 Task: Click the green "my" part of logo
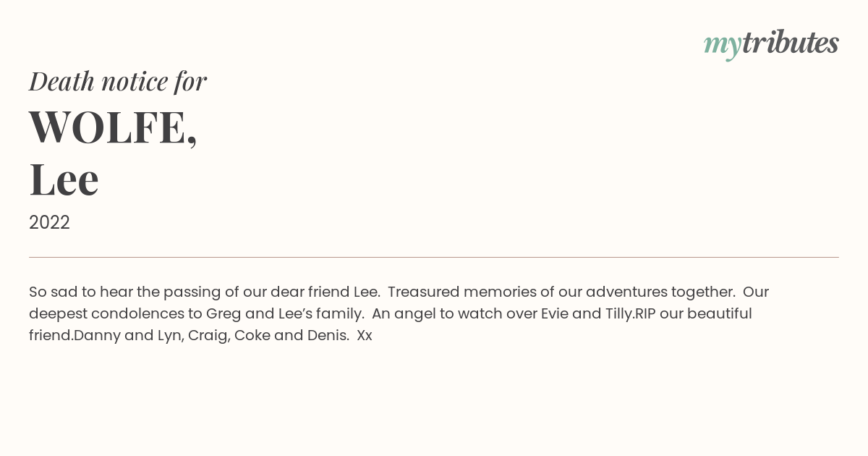(723, 46)
